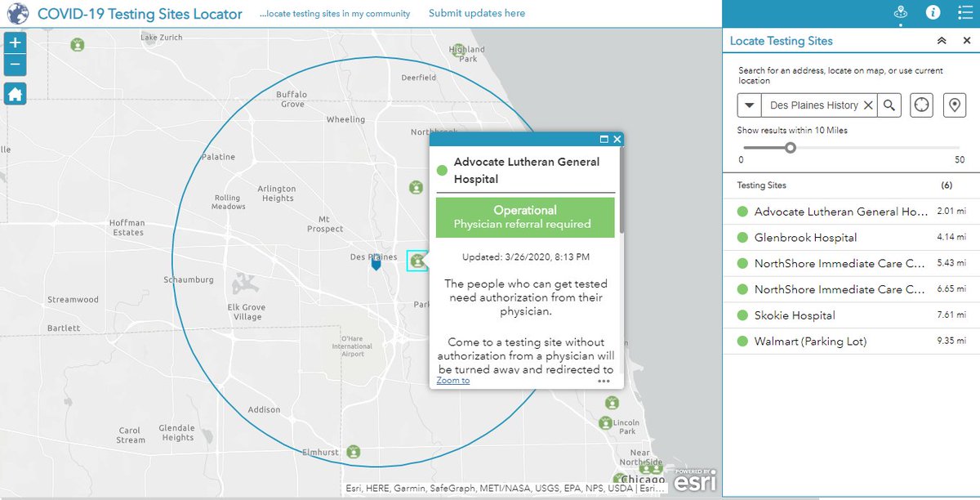Click Submit updates here link
The image size is (980, 500).
pos(477,13)
